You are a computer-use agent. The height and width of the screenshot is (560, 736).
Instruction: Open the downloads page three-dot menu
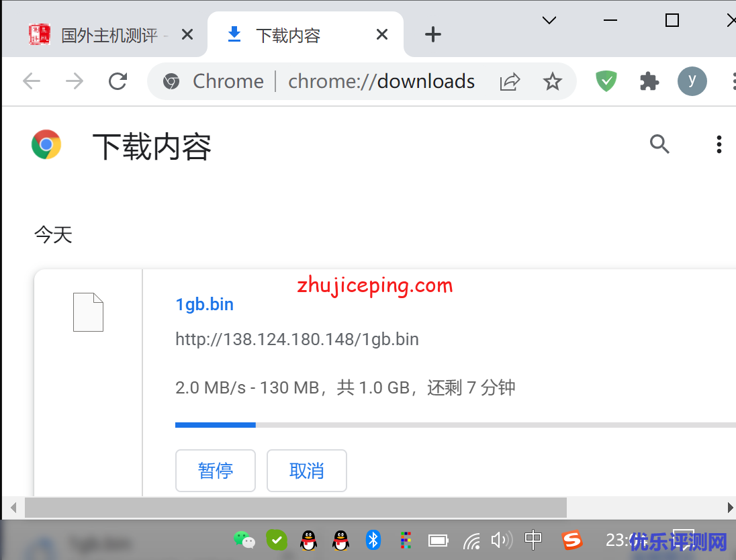point(719,144)
